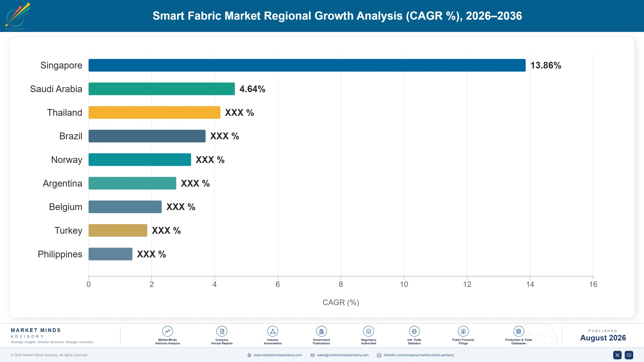This screenshot has height=362, width=644.
Task: Click the Belgium axis label
Action: 65,207
